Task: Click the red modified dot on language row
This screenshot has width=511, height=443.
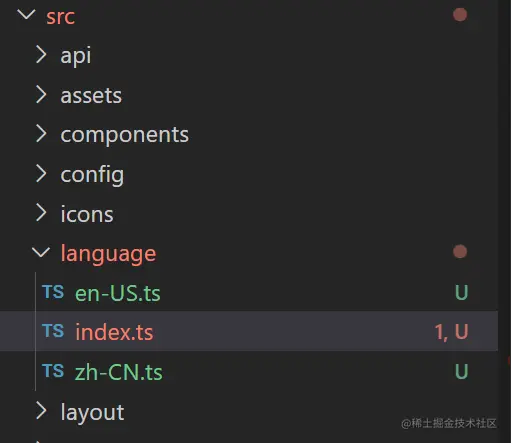Action: 460,252
